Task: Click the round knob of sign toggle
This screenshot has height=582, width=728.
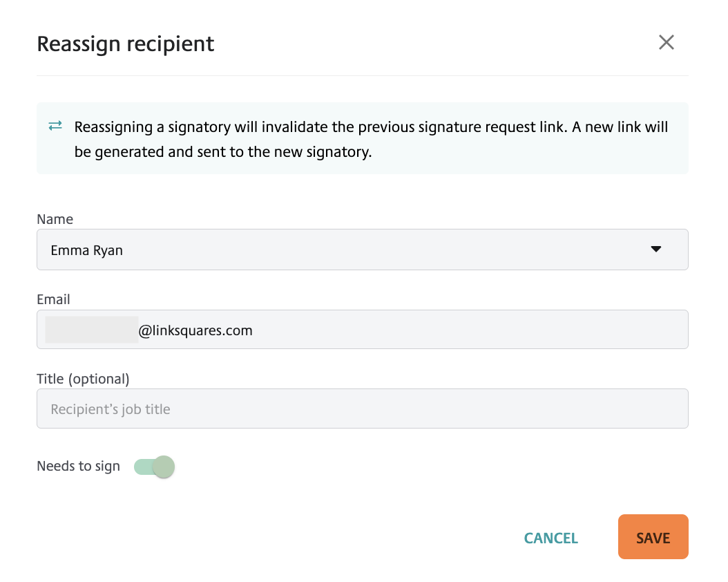Action: tap(164, 467)
